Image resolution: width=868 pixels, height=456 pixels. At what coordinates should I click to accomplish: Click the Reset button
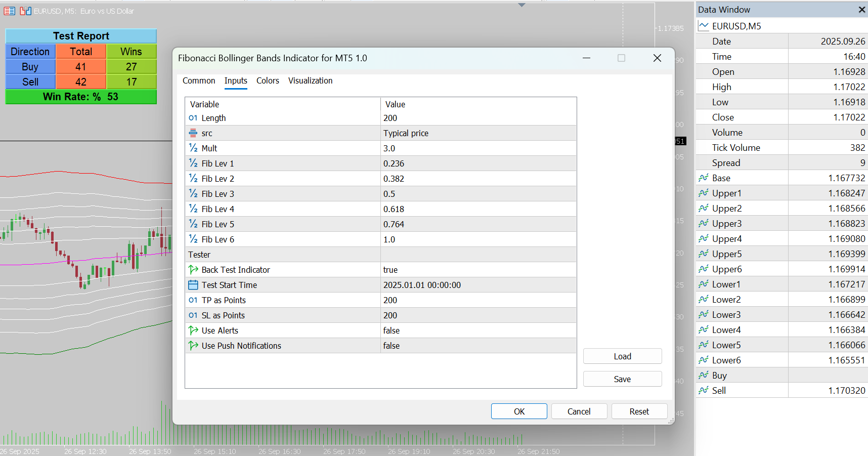[x=639, y=411]
